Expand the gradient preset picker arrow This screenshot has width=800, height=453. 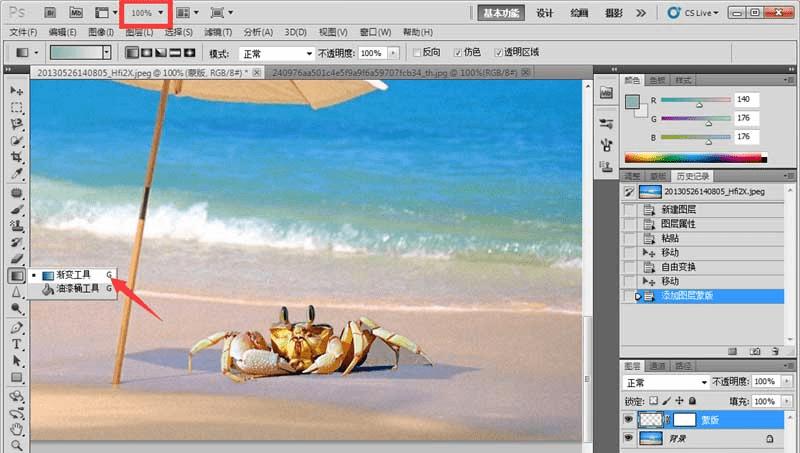[x=108, y=52]
